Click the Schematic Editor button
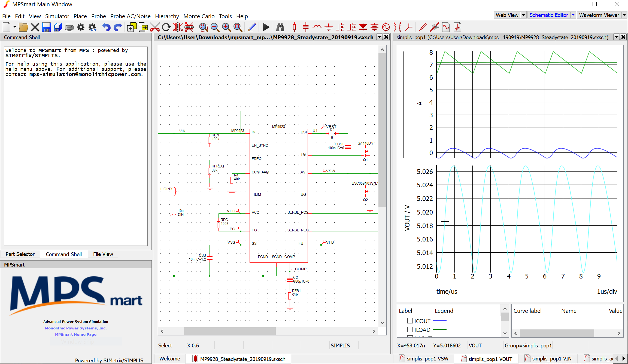628x364 pixels. [x=549, y=15]
